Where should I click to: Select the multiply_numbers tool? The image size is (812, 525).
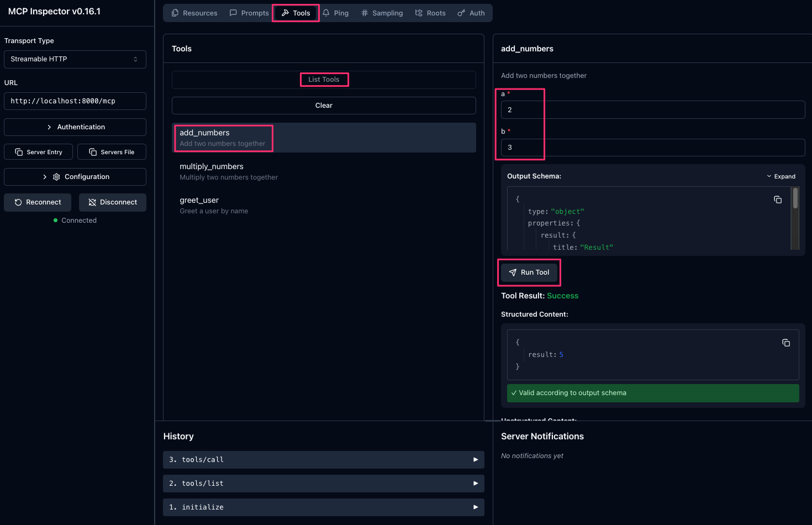[x=324, y=171]
